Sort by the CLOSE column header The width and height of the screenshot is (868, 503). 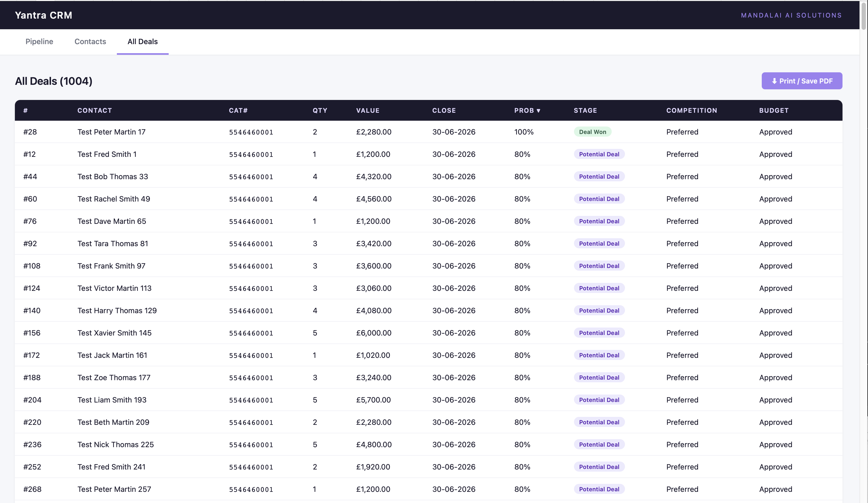tap(444, 110)
